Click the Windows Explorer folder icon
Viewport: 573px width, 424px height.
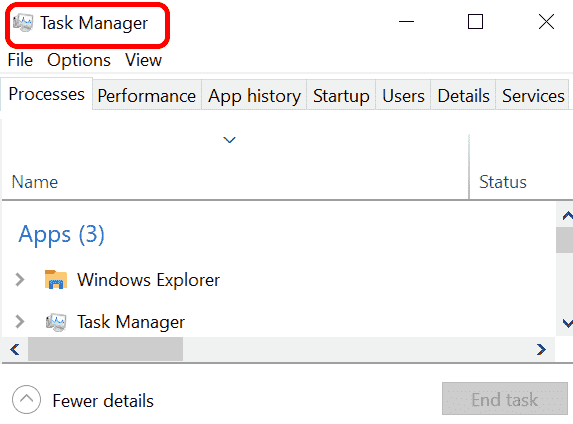click(x=56, y=280)
